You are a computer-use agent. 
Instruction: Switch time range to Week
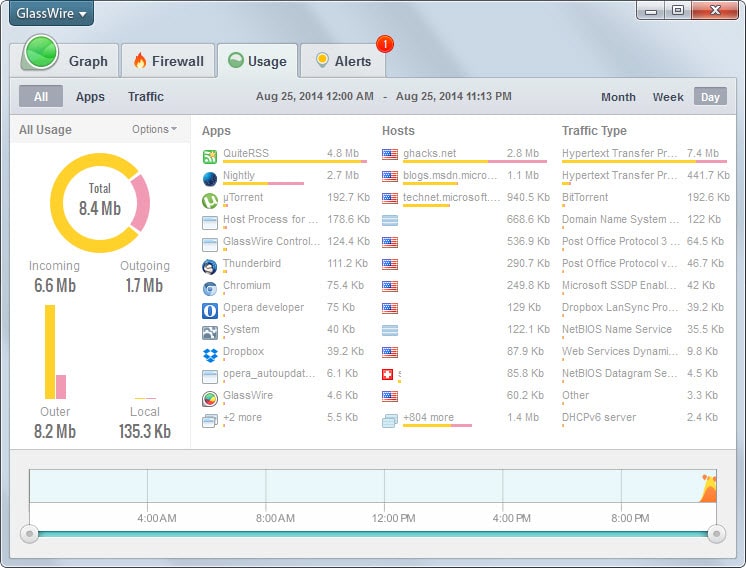668,97
